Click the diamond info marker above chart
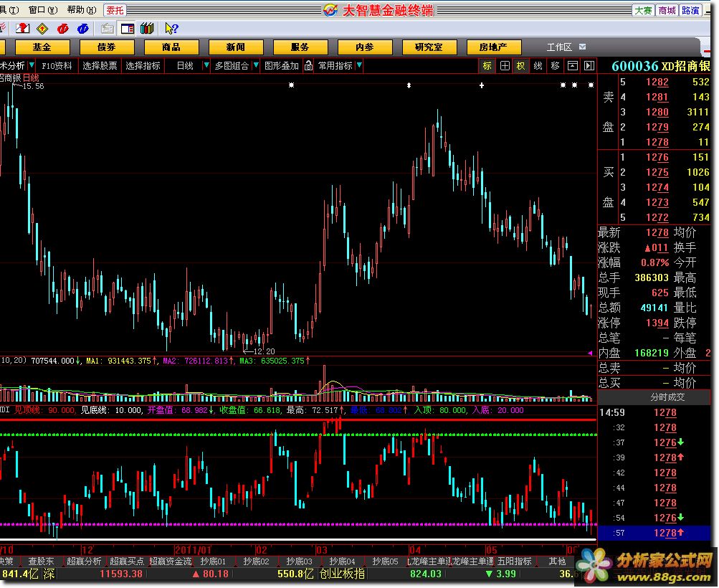719x588 pixels. (409, 85)
